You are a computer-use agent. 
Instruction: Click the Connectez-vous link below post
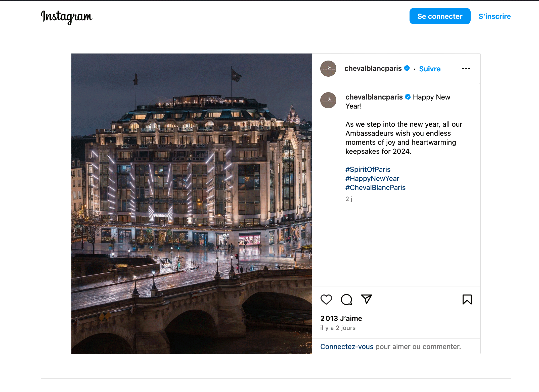click(347, 347)
